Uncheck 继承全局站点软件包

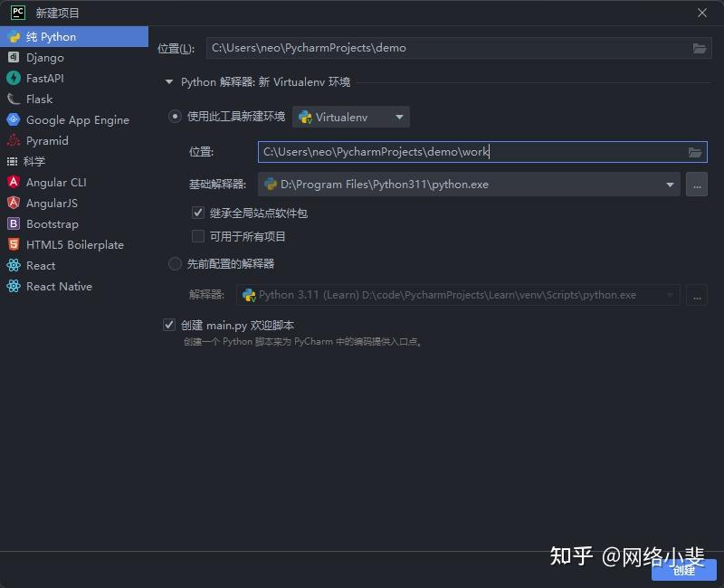click(x=197, y=213)
